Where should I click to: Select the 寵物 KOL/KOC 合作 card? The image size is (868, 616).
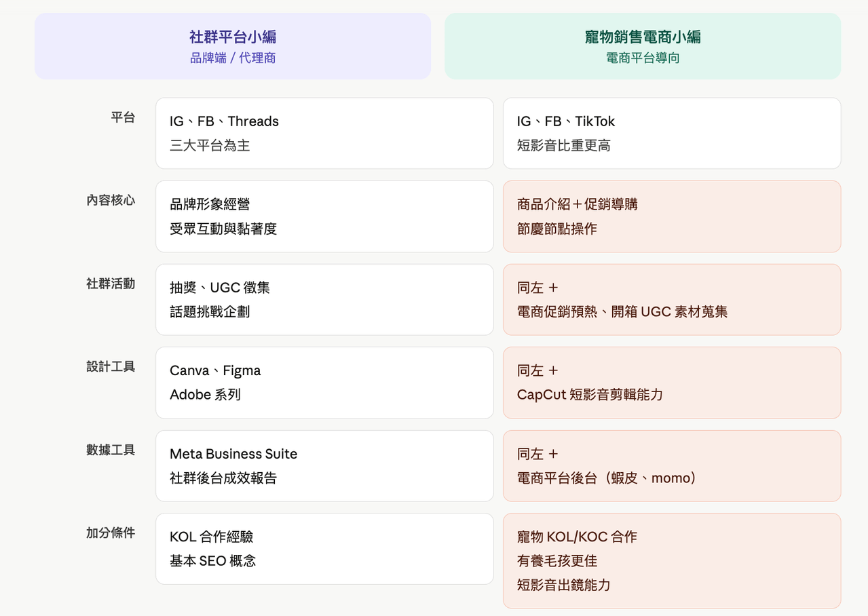tap(672, 560)
